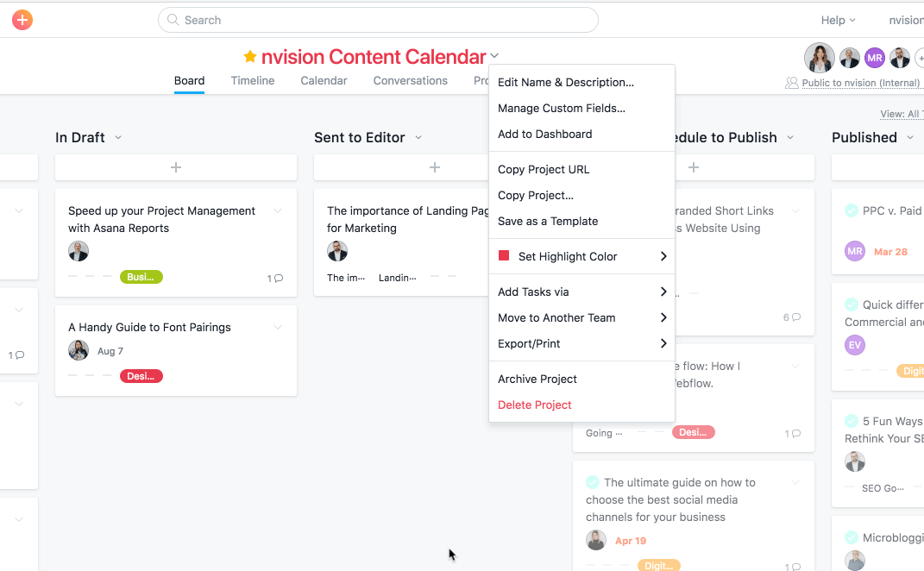
Task: Toggle completion on the ultimate guide task
Action: pos(592,482)
